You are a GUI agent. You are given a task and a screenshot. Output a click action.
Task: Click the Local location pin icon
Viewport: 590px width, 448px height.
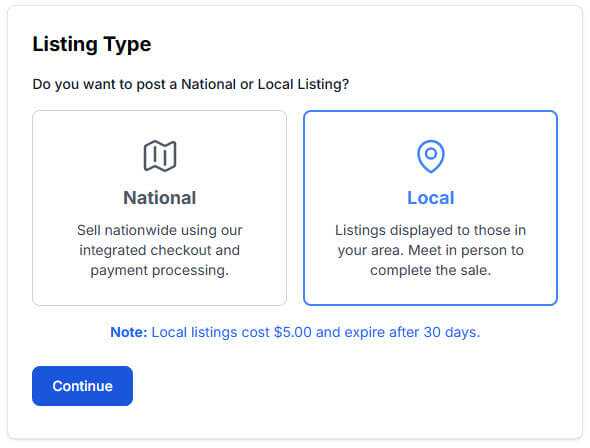pos(431,156)
